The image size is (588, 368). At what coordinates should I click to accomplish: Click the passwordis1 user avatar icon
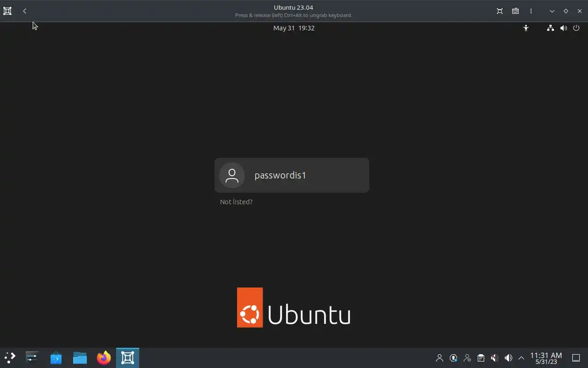click(x=232, y=175)
